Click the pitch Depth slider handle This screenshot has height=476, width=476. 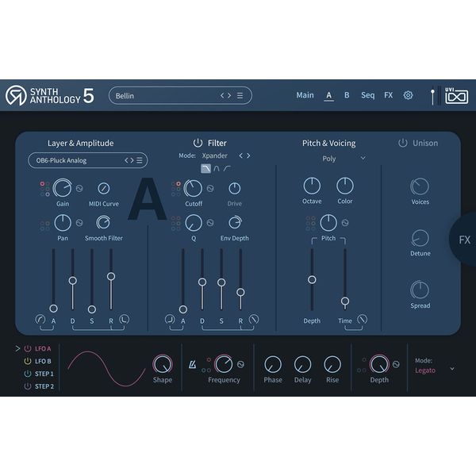point(312,279)
